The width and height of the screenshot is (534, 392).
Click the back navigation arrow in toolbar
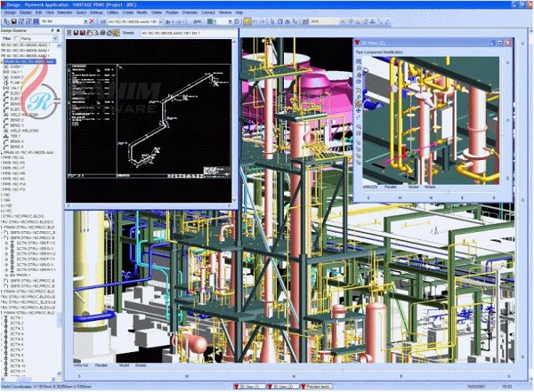pos(167,21)
